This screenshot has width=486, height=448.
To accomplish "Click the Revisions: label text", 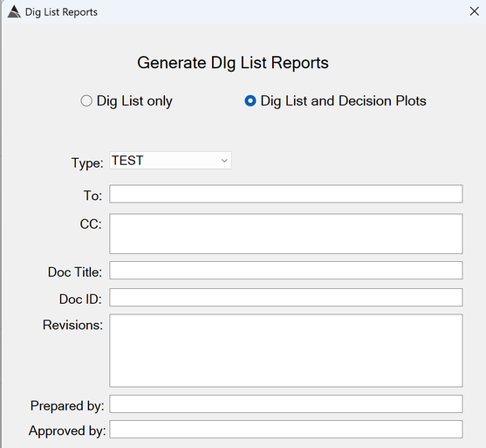I will point(72,325).
